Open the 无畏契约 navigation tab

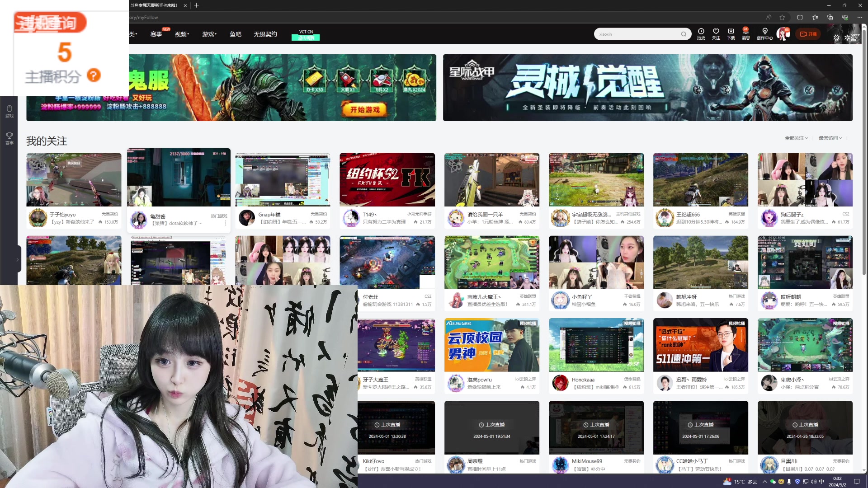click(x=265, y=34)
